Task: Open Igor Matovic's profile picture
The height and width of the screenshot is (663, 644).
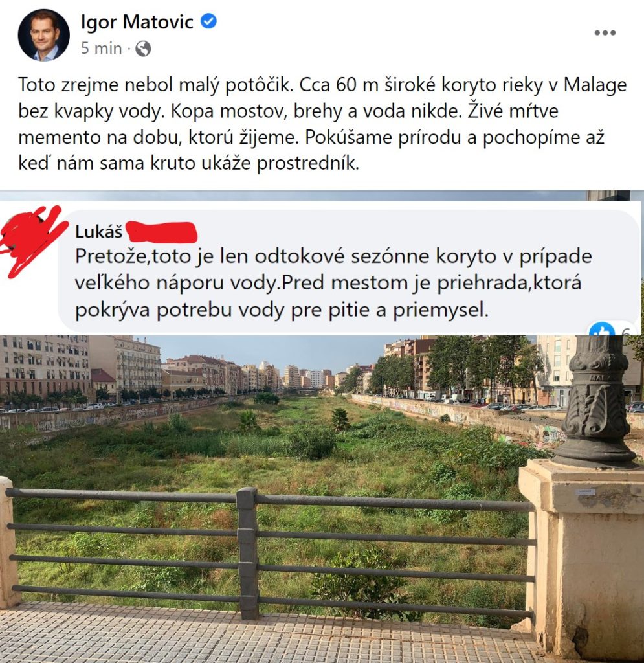Action: click(x=43, y=35)
